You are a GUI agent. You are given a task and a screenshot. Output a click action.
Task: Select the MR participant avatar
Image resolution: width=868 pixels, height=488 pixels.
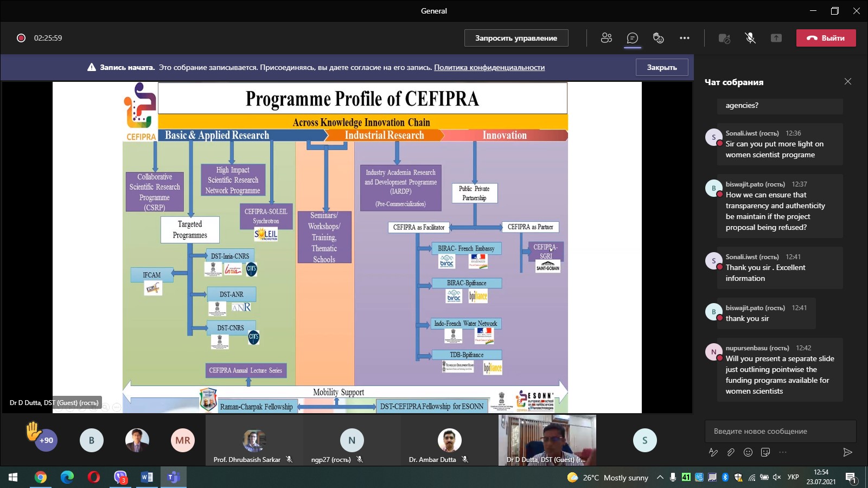[183, 440]
